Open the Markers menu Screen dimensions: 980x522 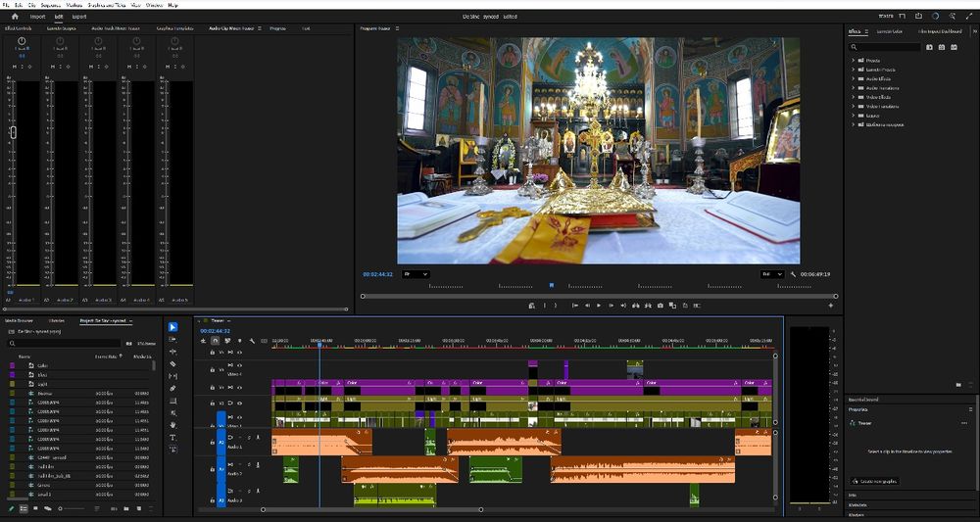coord(74,4)
